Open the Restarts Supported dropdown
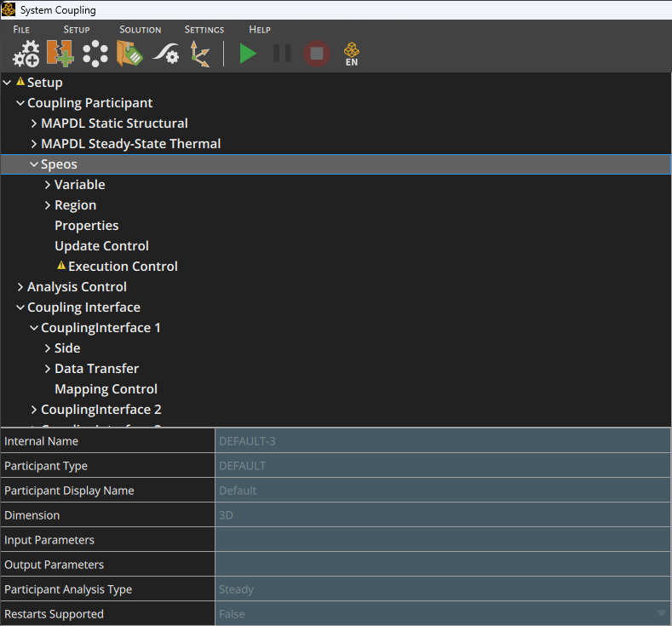The height and width of the screenshot is (626, 672). pos(661,613)
